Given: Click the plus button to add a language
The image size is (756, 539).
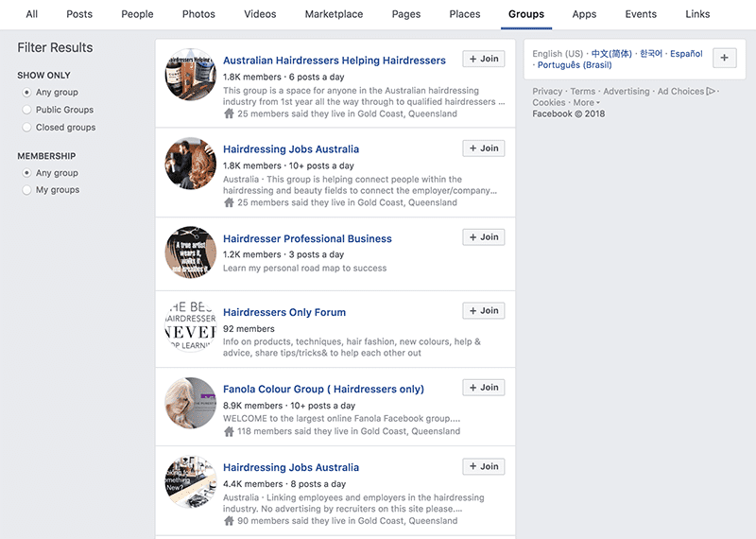Looking at the screenshot, I should coord(724,58).
